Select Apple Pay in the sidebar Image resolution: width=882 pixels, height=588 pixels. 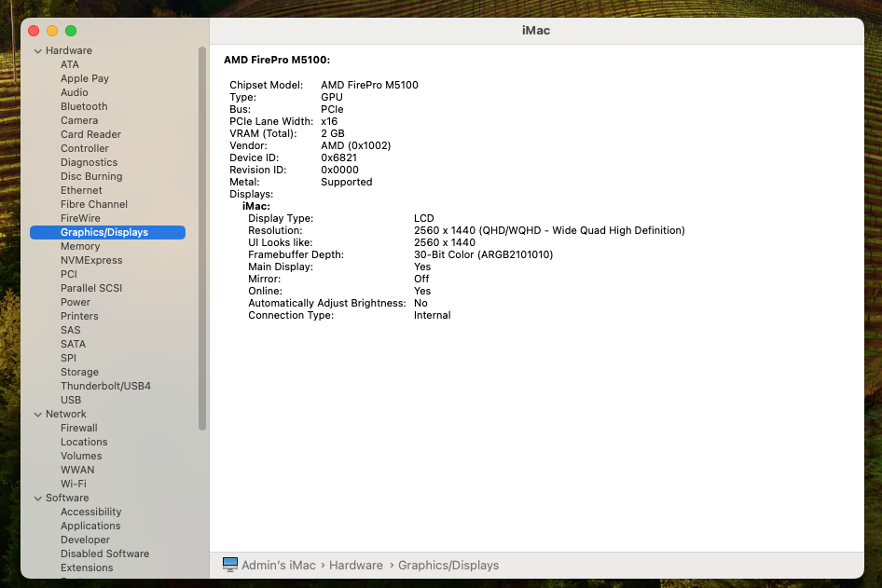coord(84,78)
